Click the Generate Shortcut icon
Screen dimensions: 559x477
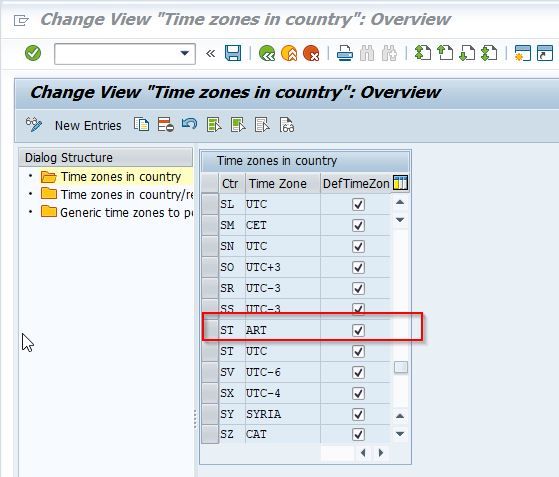click(545, 53)
